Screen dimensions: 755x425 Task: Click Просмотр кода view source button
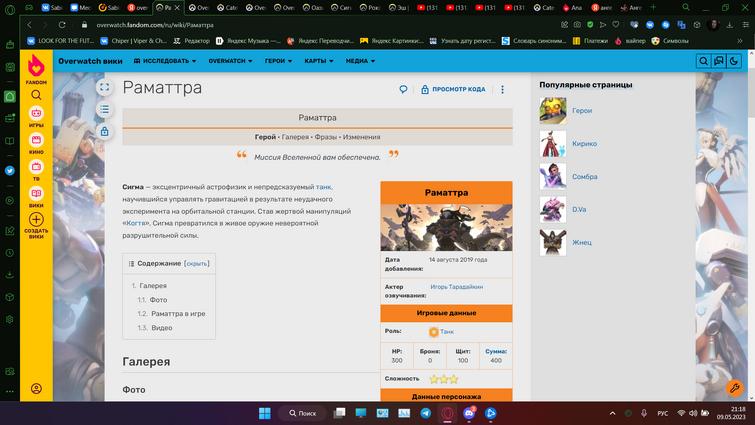point(453,89)
